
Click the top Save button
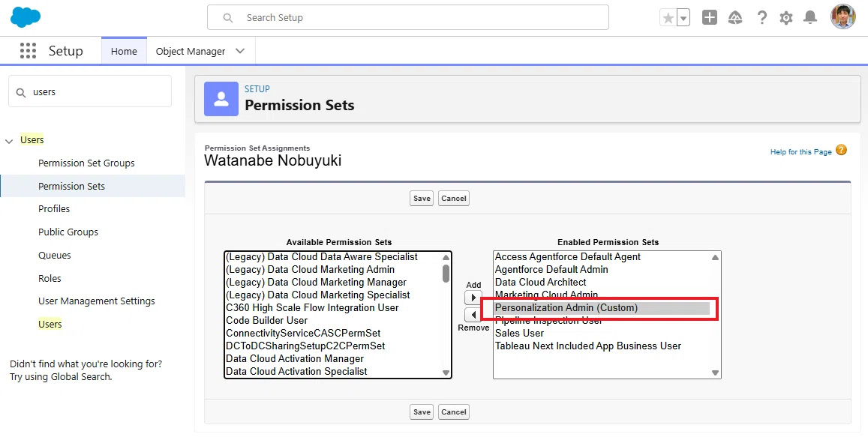pyautogui.click(x=422, y=199)
